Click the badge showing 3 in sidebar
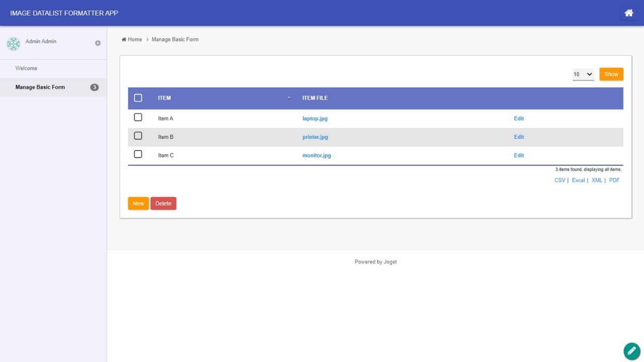Screen dimensions: 644x362 click(x=94, y=87)
